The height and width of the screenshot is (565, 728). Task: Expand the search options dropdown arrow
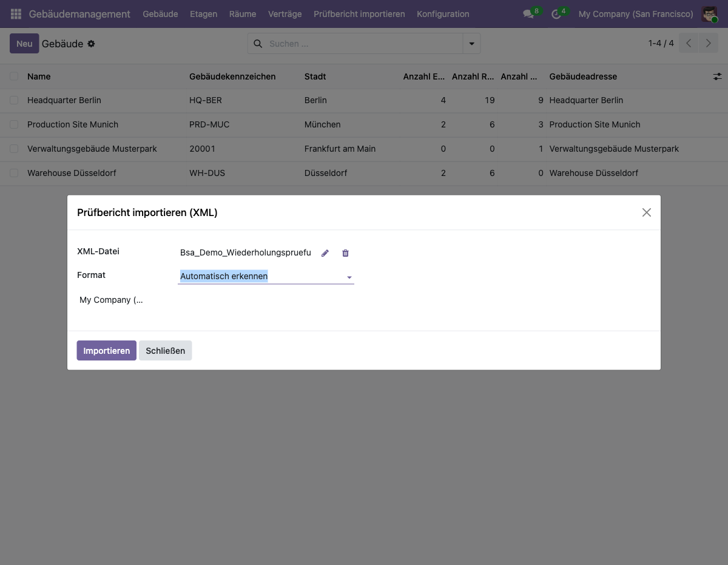point(471,44)
